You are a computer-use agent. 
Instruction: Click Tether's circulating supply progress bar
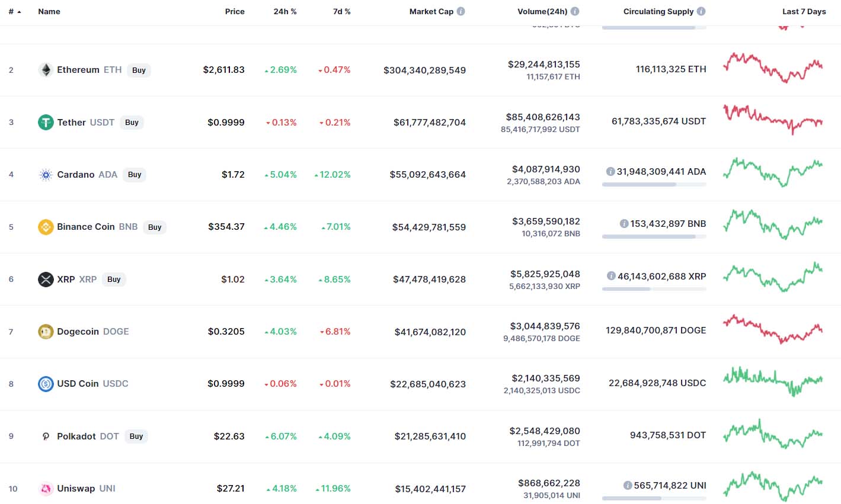click(654, 134)
